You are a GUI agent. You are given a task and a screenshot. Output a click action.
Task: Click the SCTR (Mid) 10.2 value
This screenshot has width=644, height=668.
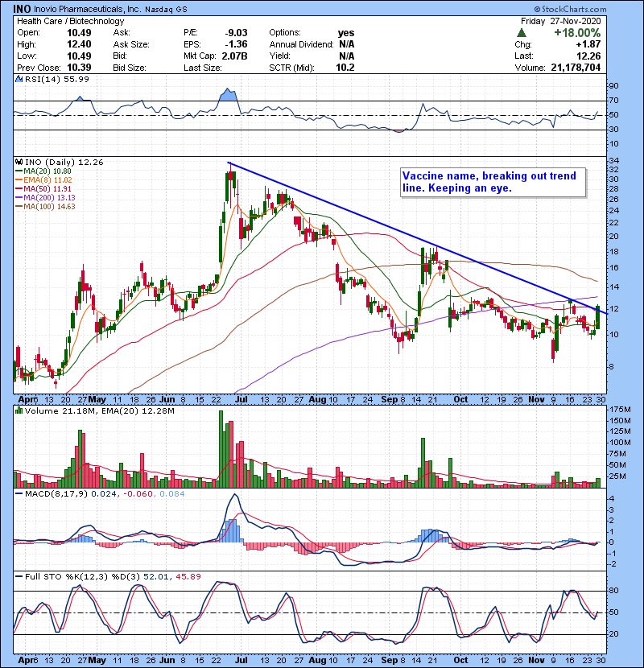pyautogui.click(x=345, y=68)
